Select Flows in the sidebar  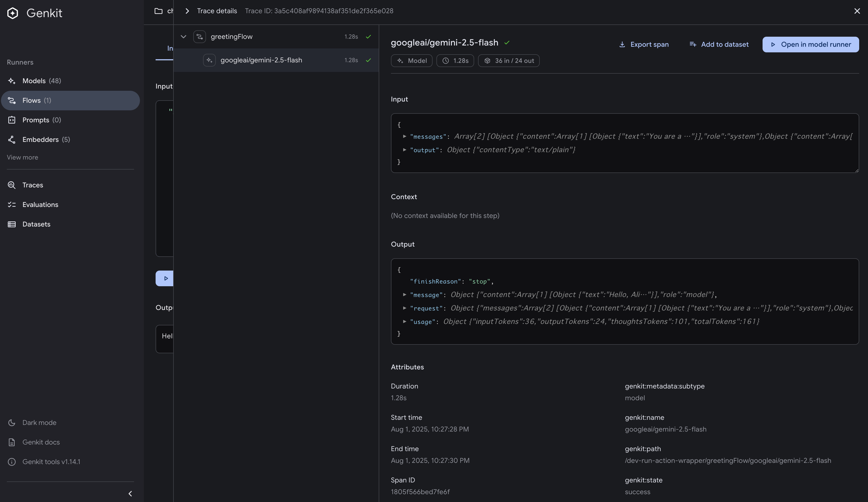pyautogui.click(x=70, y=101)
